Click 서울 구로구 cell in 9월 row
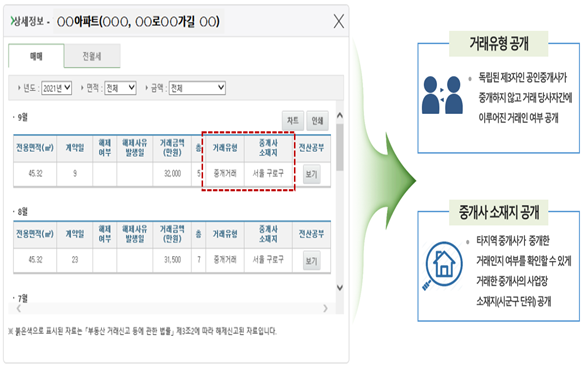Viewport: 586px width, 369px height. (268, 173)
